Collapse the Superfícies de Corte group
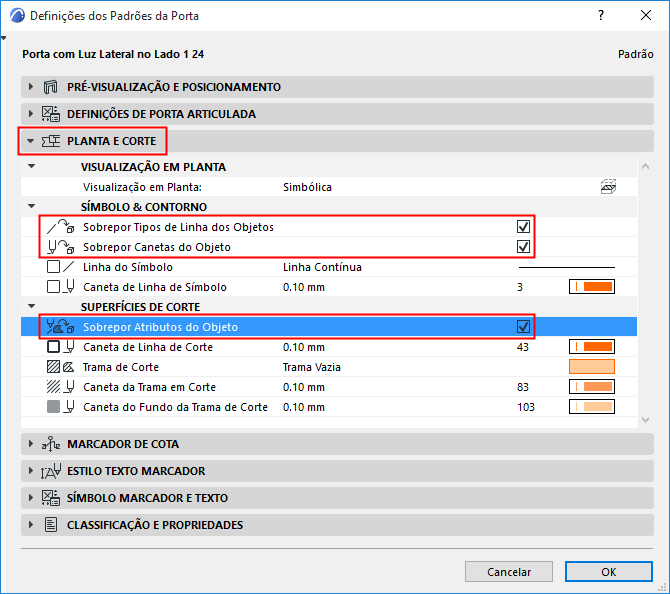The width and height of the screenshot is (670, 594). pos(32,306)
